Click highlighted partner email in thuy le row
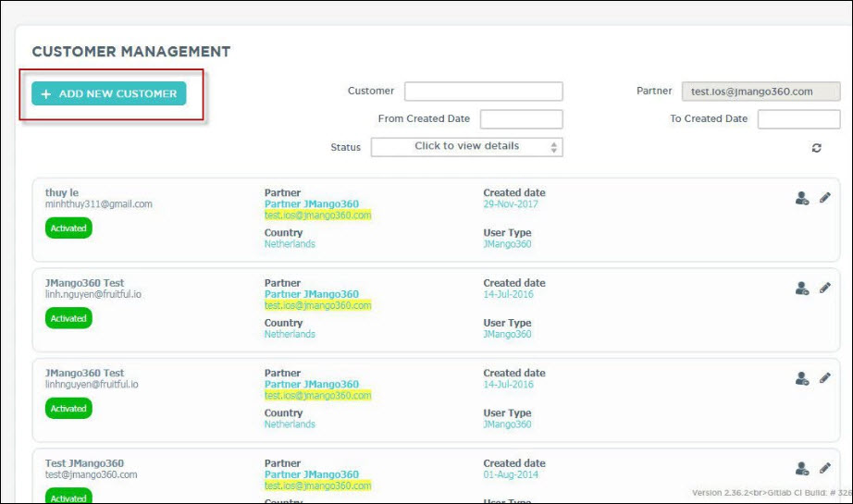Image resolution: width=853 pixels, height=504 pixels. coord(317,215)
